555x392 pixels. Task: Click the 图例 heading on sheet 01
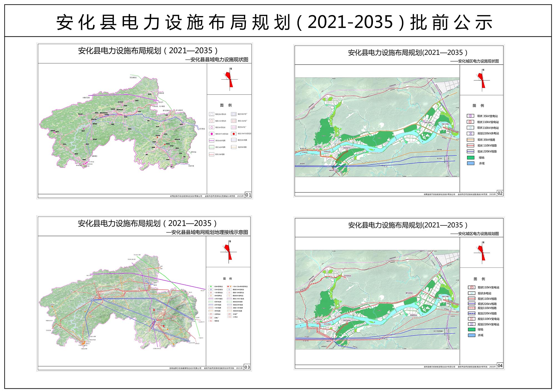point(226,105)
